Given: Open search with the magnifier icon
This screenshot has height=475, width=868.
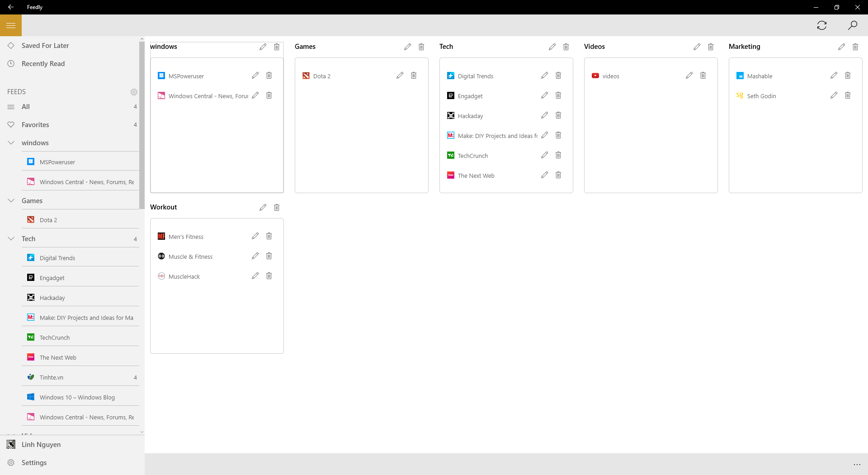Looking at the screenshot, I should (x=853, y=25).
